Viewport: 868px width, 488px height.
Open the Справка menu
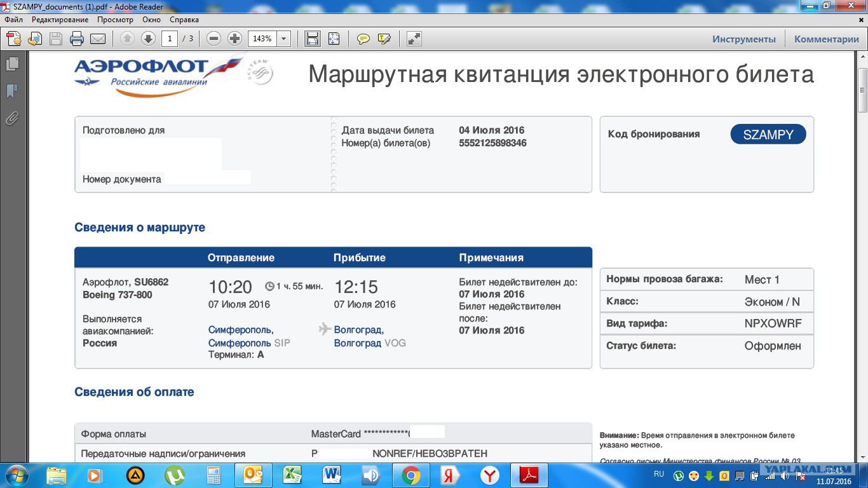coord(184,20)
